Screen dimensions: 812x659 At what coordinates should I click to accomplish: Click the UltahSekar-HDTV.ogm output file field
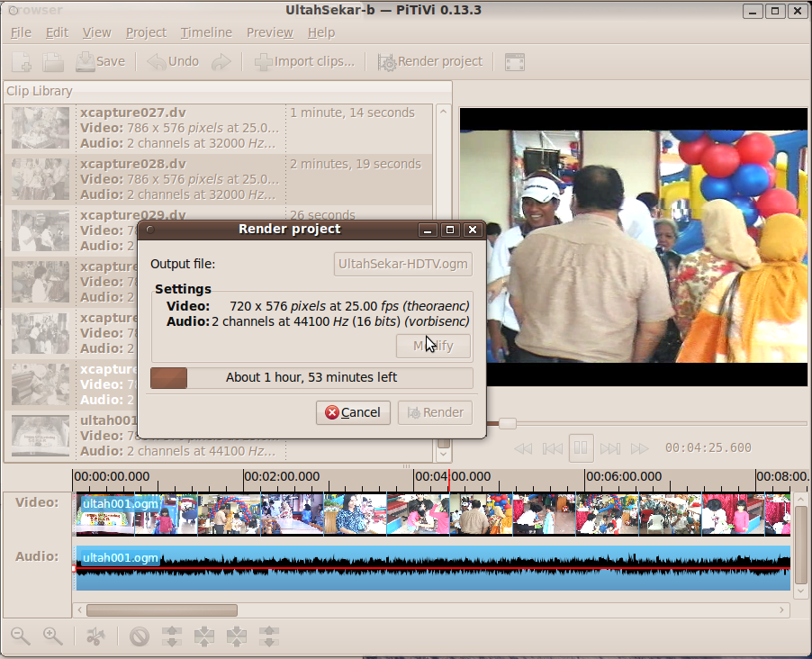coord(403,264)
